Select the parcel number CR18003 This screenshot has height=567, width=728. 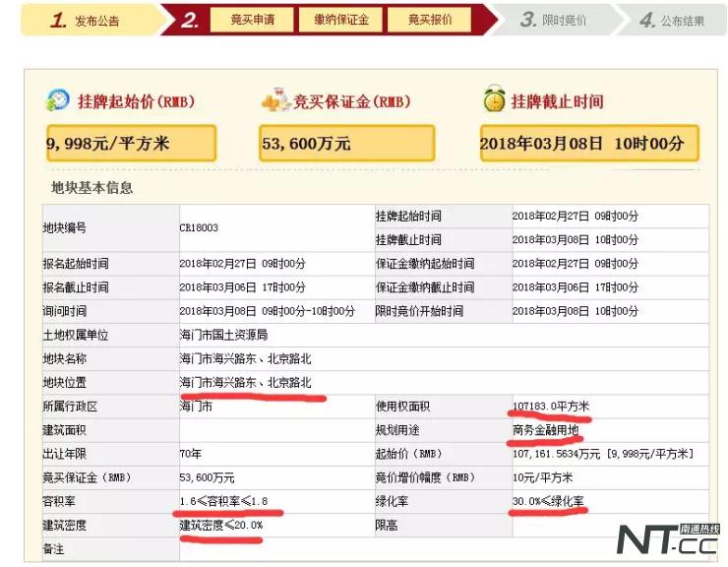coord(199,227)
